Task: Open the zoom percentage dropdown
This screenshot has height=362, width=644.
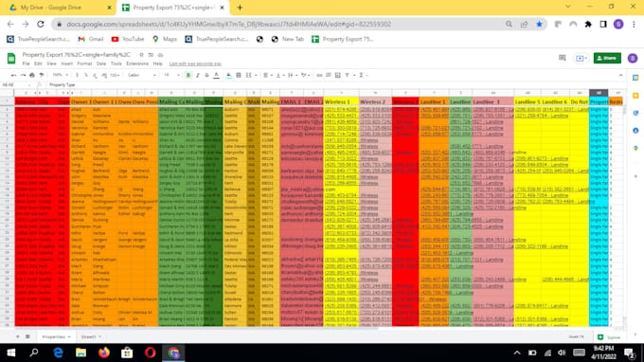Action: [60, 75]
